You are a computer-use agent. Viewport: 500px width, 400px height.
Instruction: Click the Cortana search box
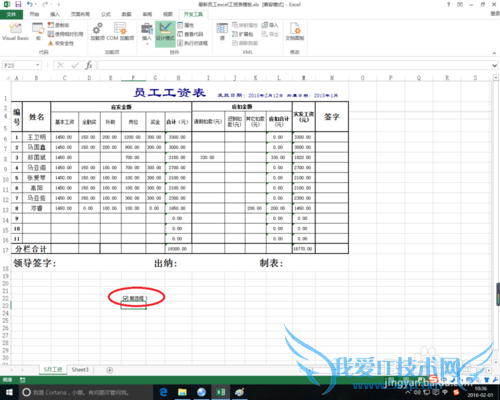(85, 392)
